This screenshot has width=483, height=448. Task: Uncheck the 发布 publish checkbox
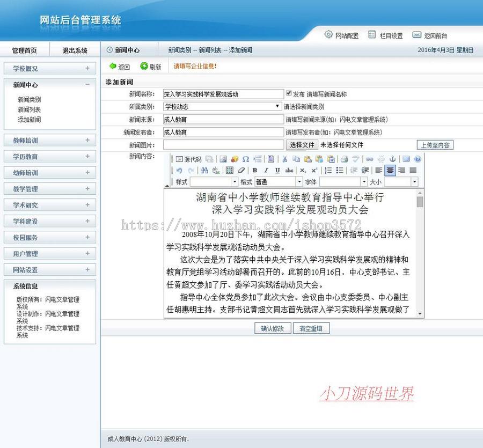[289, 93]
